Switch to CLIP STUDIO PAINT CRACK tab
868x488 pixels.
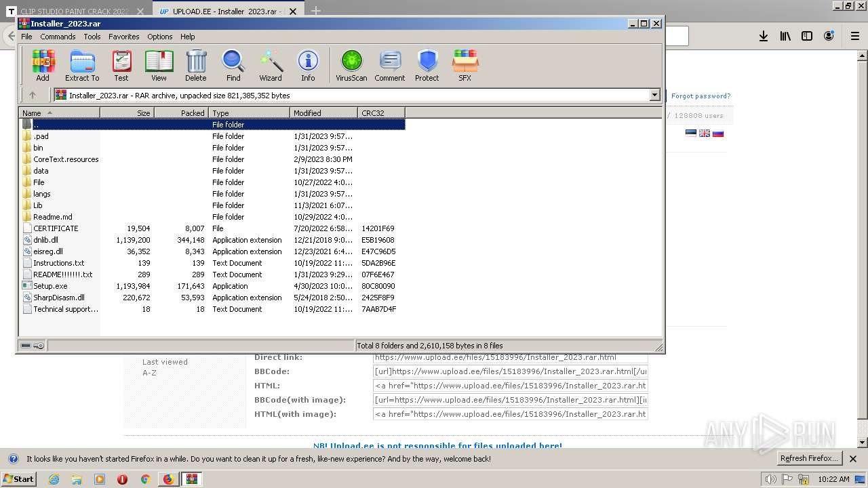(x=76, y=12)
